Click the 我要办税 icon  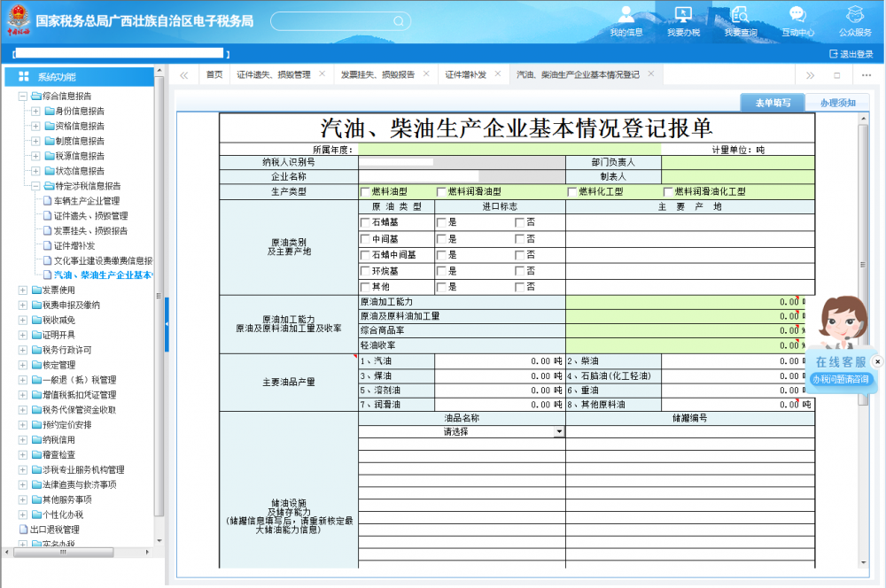pyautogui.click(x=682, y=15)
